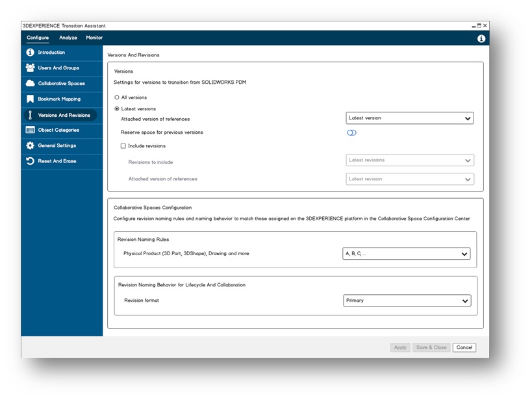Minimize the Transition Assistant window
Viewport: 532px width, 400px height.
click(x=474, y=26)
